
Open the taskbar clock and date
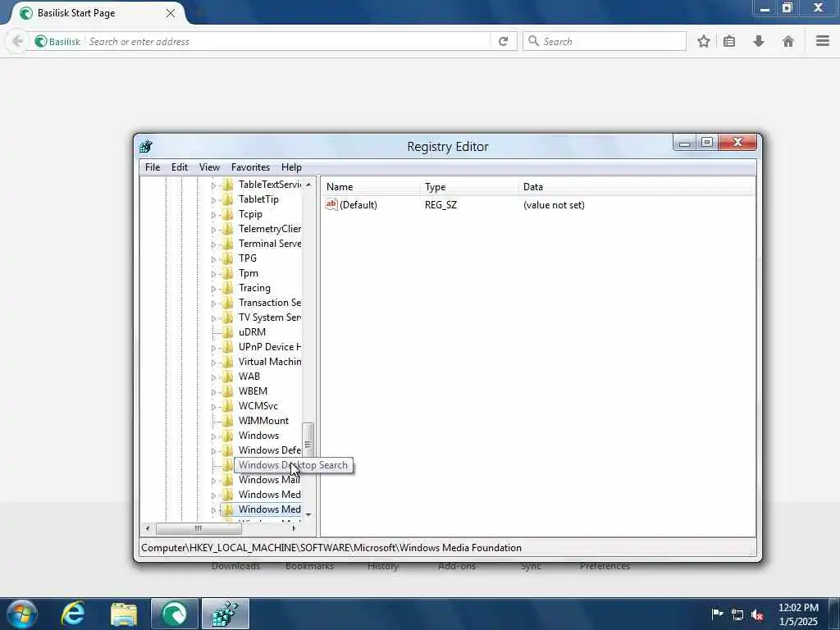point(798,614)
